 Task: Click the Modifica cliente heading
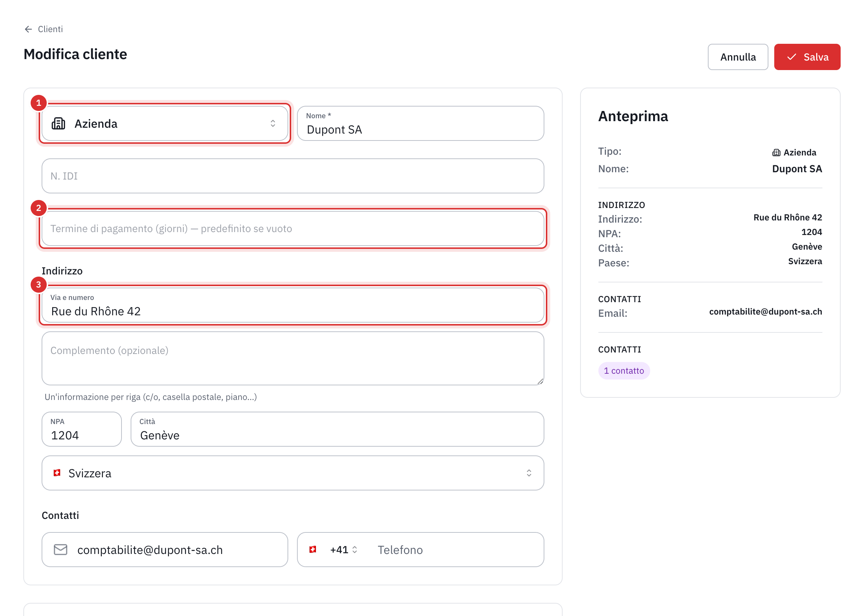[76, 54]
